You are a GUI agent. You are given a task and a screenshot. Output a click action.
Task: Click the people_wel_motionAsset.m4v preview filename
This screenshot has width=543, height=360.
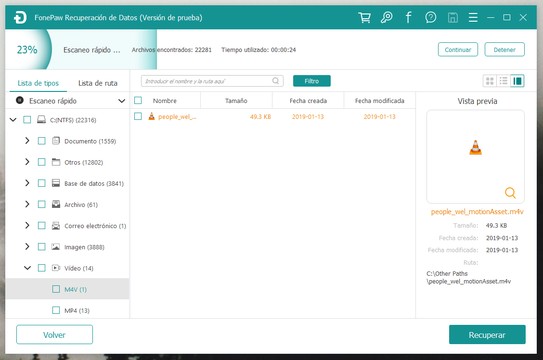coord(477,212)
